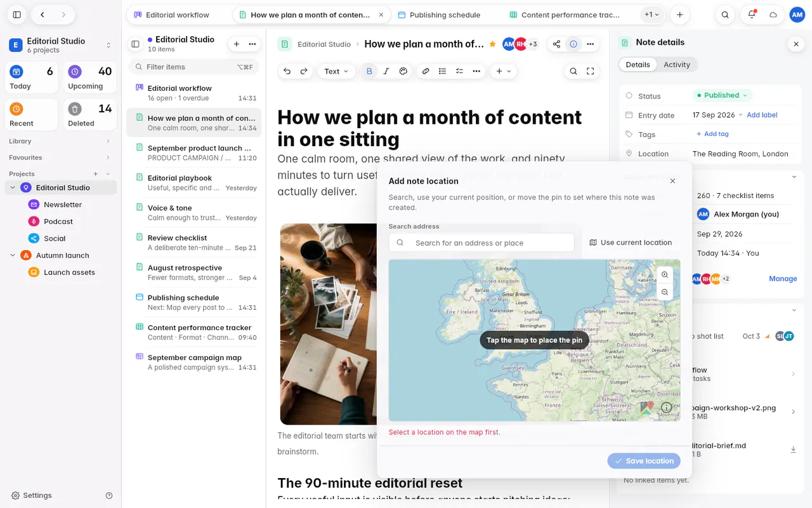Search within the note
This screenshot has width=812, height=508.
point(573,71)
